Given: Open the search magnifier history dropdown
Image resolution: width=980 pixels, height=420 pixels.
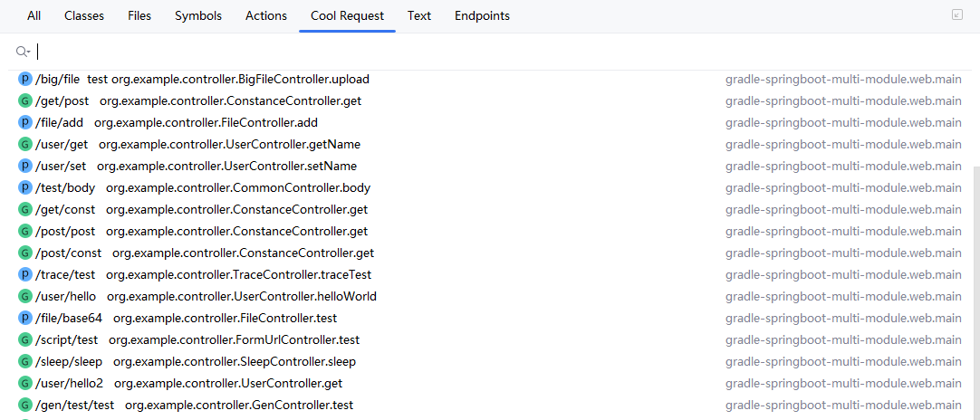Looking at the screenshot, I should pos(24,52).
